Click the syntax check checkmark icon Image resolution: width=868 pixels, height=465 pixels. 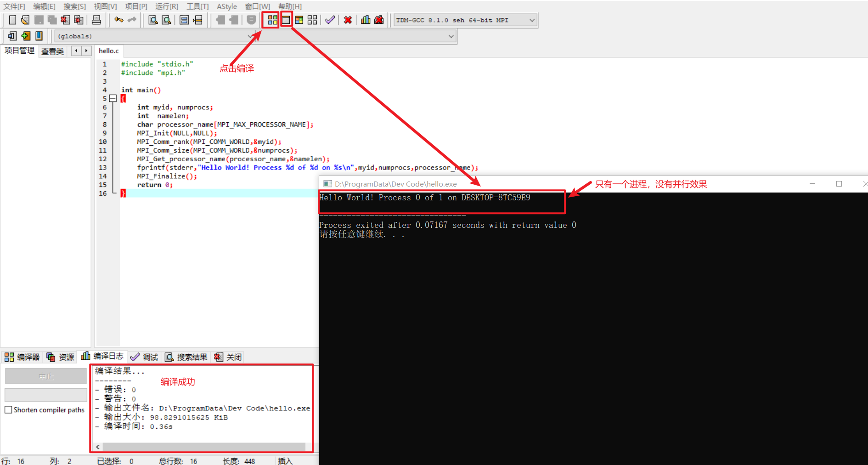329,20
